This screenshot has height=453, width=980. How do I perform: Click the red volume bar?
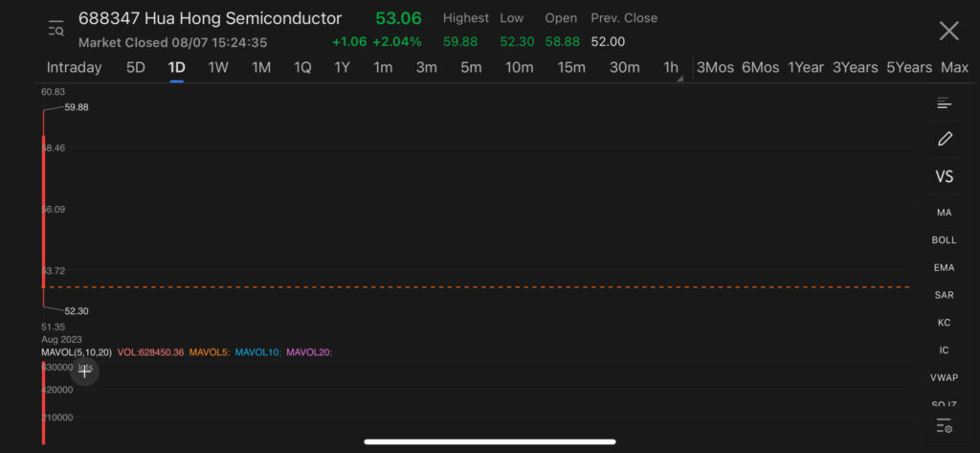click(43, 403)
